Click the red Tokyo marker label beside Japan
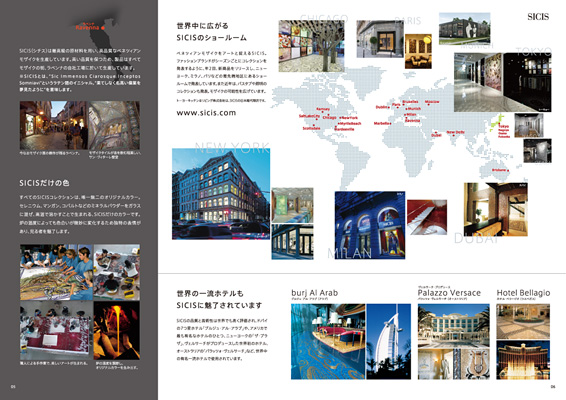Screen dimensions: 566x400 504,127
